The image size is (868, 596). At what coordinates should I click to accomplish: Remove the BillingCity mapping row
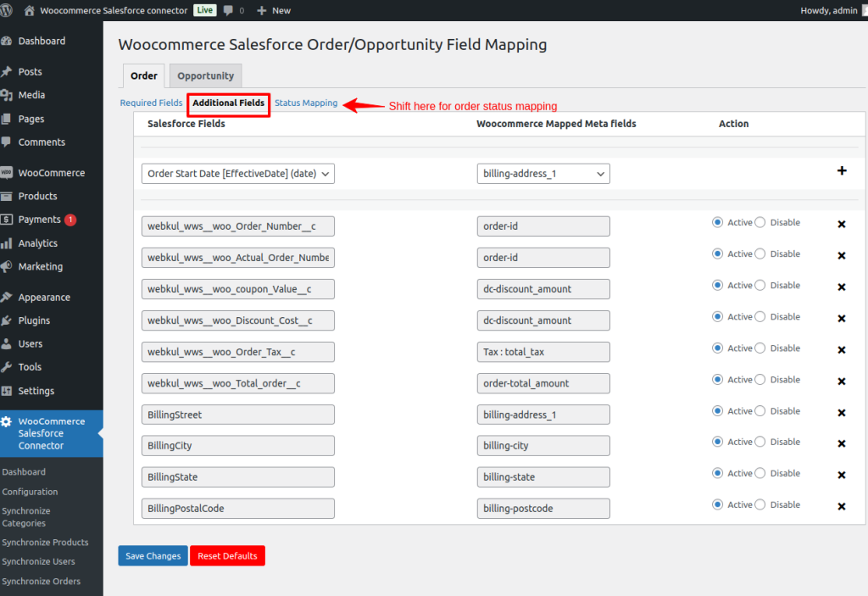(x=842, y=444)
